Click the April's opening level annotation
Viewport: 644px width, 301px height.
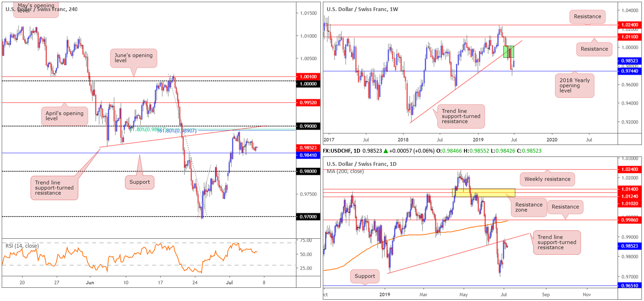64,117
